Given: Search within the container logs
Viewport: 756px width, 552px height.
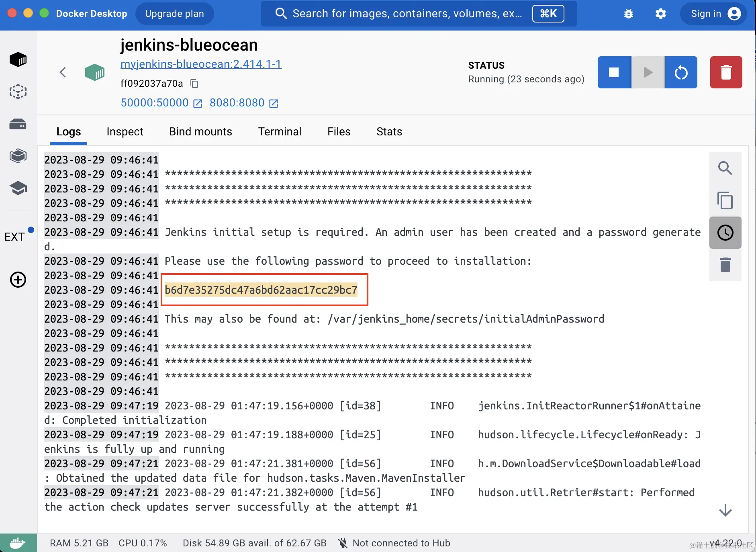Looking at the screenshot, I should [725, 168].
